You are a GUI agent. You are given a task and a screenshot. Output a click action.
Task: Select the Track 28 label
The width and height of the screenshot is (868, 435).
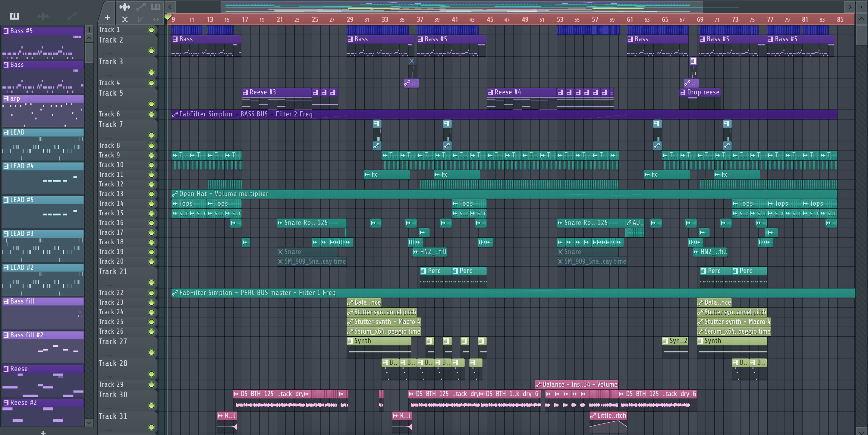point(113,364)
